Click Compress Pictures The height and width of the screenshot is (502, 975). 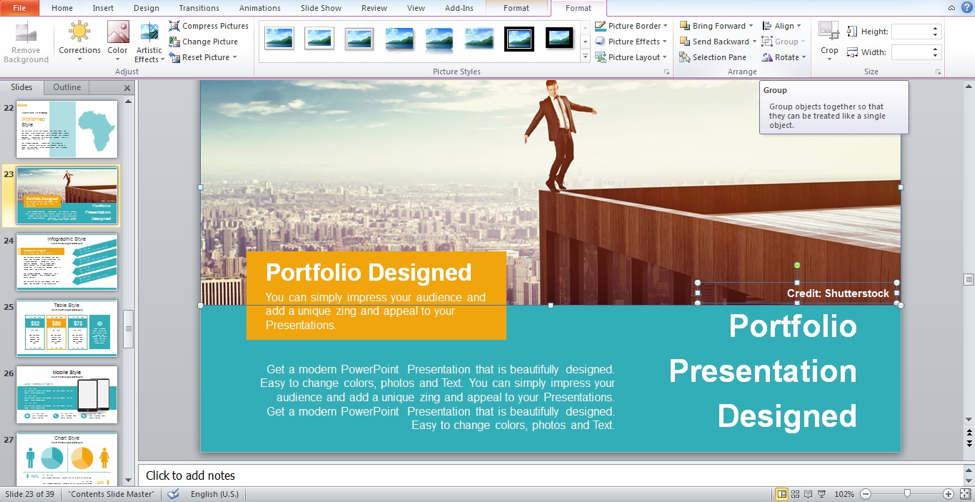[208, 26]
